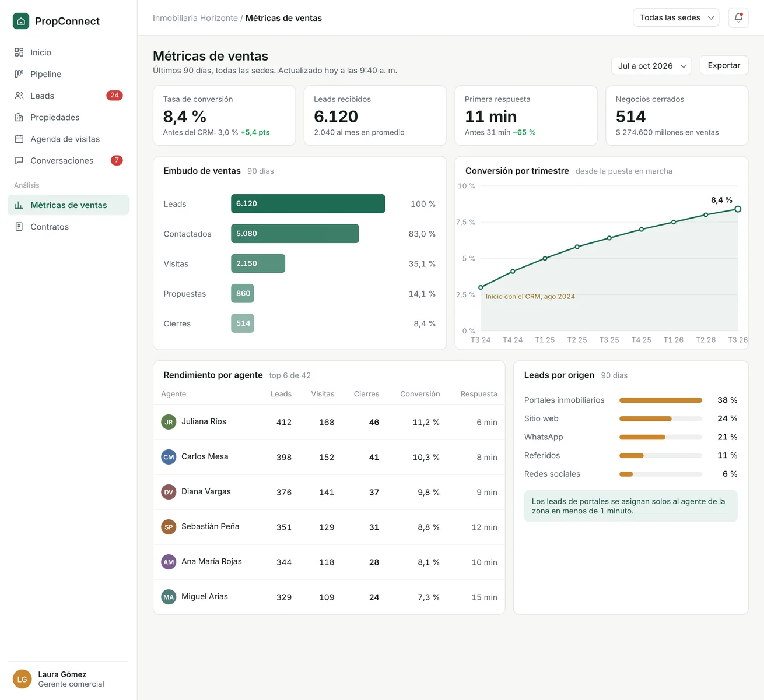Click Carlos Mesa's CM avatar
The width and height of the screenshot is (764, 700).
click(x=169, y=457)
